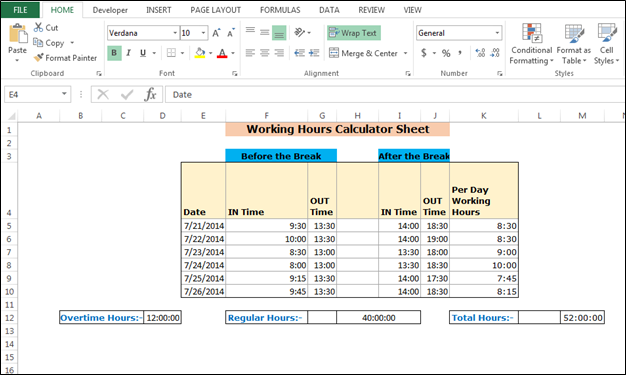
Task: Click the select-all corner of the grid
Action: (11, 116)
